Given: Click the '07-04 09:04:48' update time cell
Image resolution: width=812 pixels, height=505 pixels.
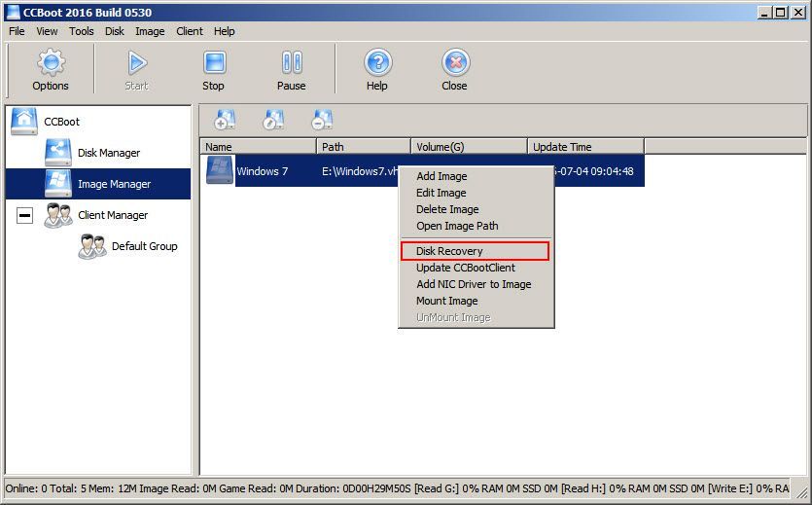Looking at the screenshot, I should 594,171.
